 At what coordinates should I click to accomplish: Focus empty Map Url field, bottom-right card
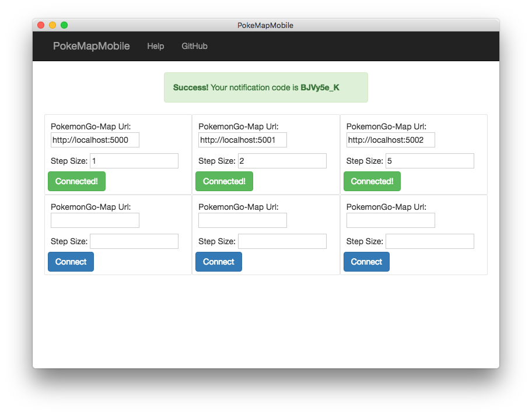(x=390, y=220)
